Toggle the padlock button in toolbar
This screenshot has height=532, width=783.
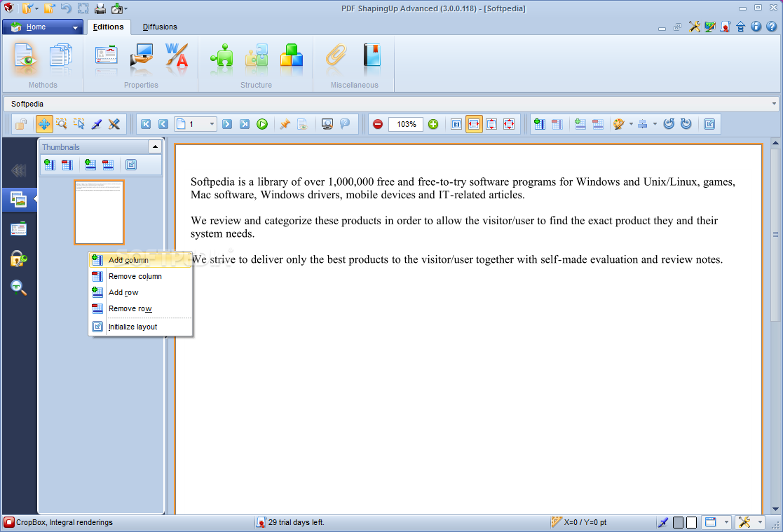point(21,124)
